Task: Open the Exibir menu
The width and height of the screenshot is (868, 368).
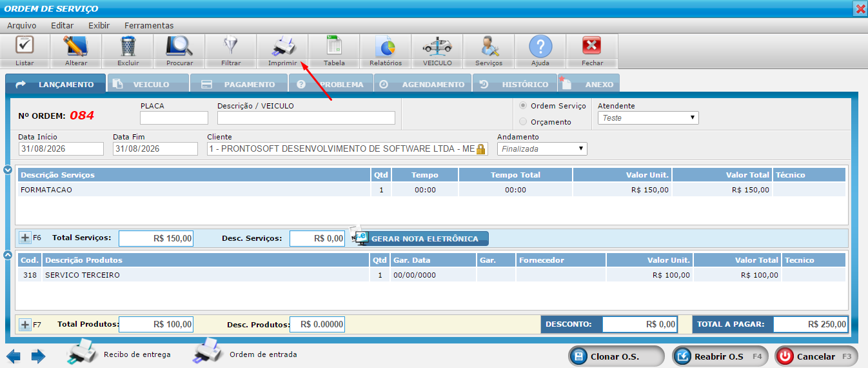Action: coord(99,26)
